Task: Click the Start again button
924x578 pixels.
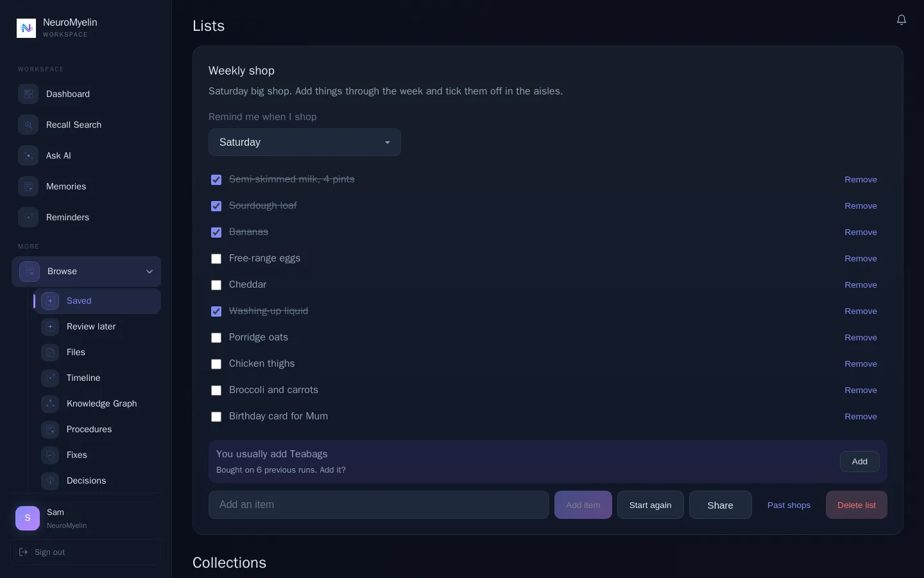Action: click(x=651, y=505)
